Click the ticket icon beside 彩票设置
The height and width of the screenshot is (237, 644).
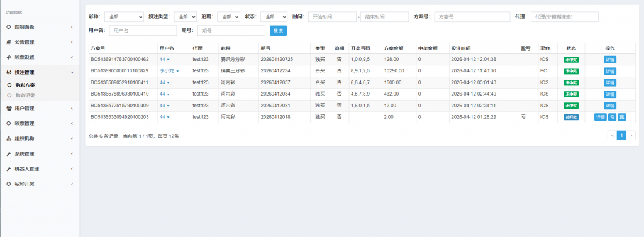[9, 57]
